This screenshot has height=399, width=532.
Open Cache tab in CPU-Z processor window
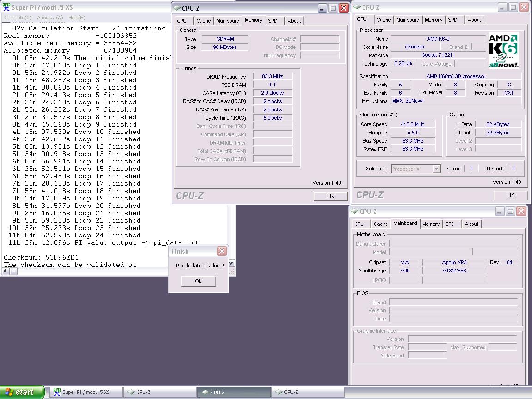coord(383,20)
